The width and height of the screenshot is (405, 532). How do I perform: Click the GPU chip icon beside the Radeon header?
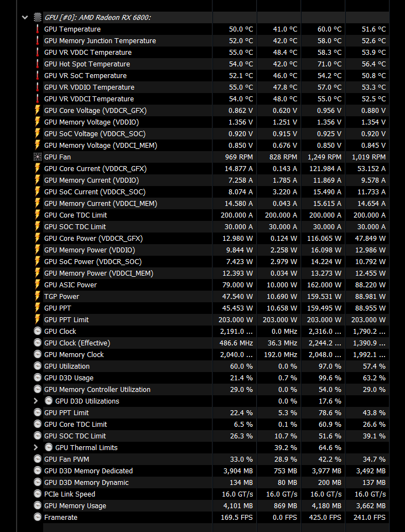click(x=38, y=17)
